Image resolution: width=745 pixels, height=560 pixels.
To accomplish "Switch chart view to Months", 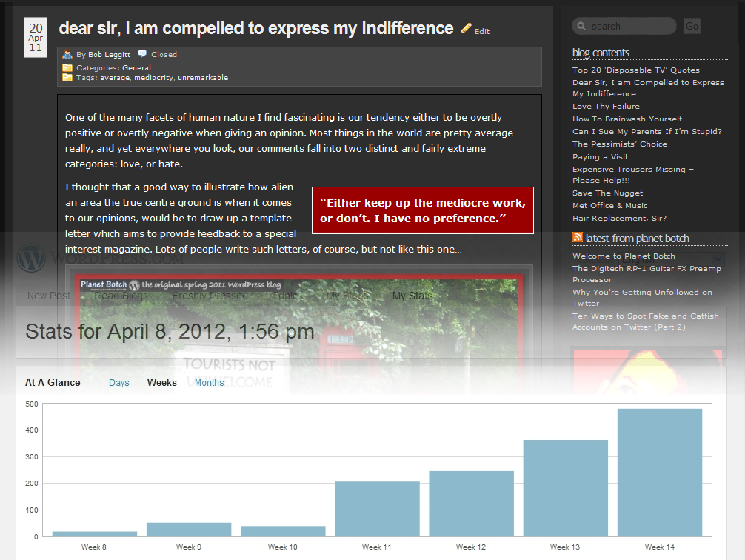I will (209, 383).
